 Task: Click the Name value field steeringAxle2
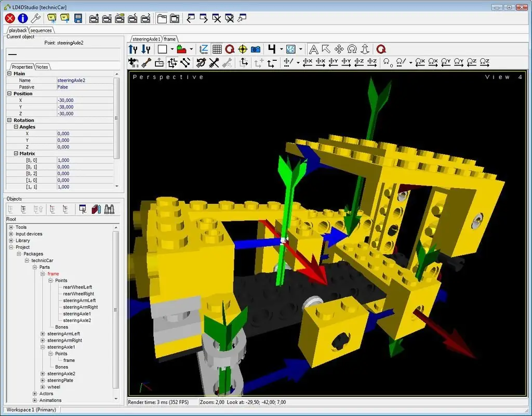(x=85, y=80)
